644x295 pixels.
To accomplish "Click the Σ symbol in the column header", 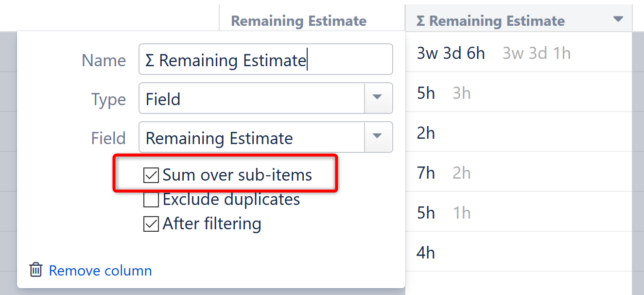I will point(419,20).
